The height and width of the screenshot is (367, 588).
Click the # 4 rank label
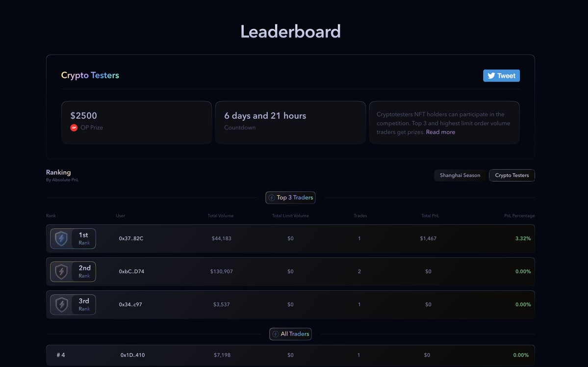click(61, 355)
